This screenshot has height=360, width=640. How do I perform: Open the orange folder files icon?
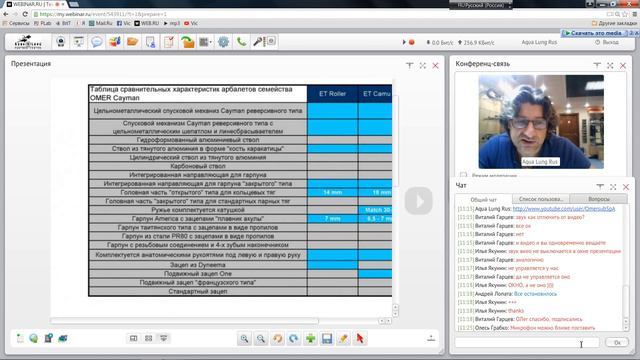coord(133,42)
